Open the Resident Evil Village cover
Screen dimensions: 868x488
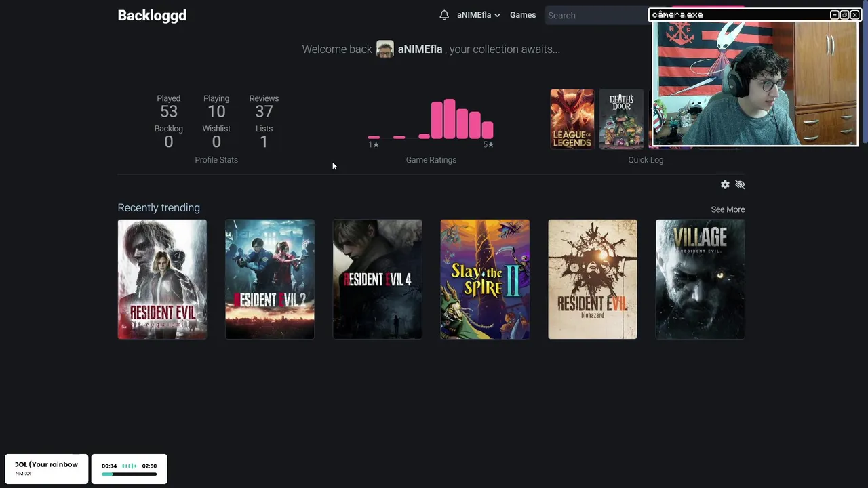[700, 279]
